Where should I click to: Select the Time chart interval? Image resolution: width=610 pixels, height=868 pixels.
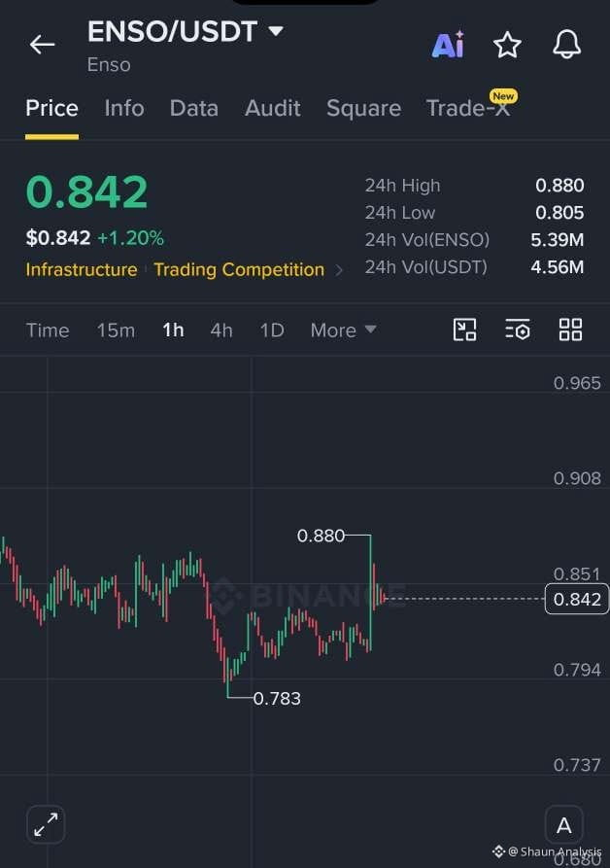click(x=48, y=330)
